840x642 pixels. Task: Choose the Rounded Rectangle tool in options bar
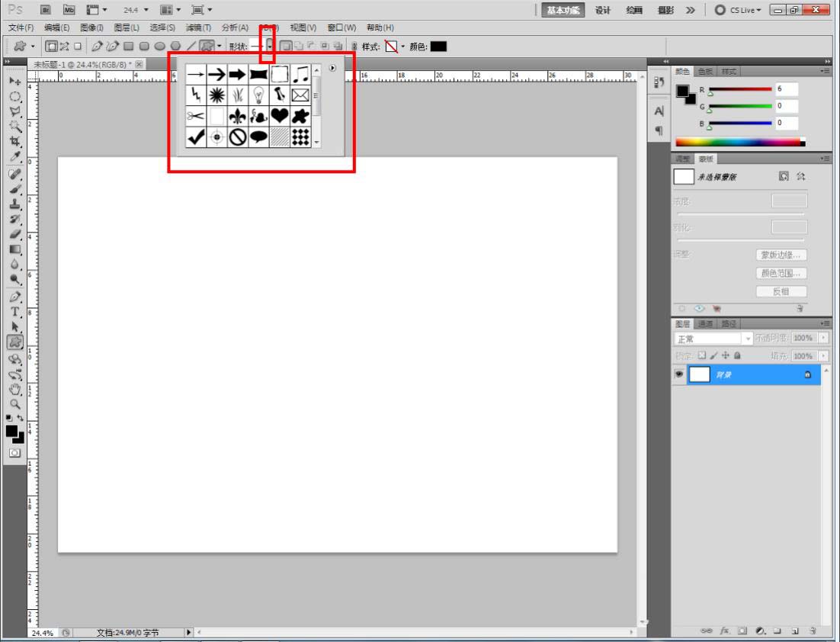(143, 47)
